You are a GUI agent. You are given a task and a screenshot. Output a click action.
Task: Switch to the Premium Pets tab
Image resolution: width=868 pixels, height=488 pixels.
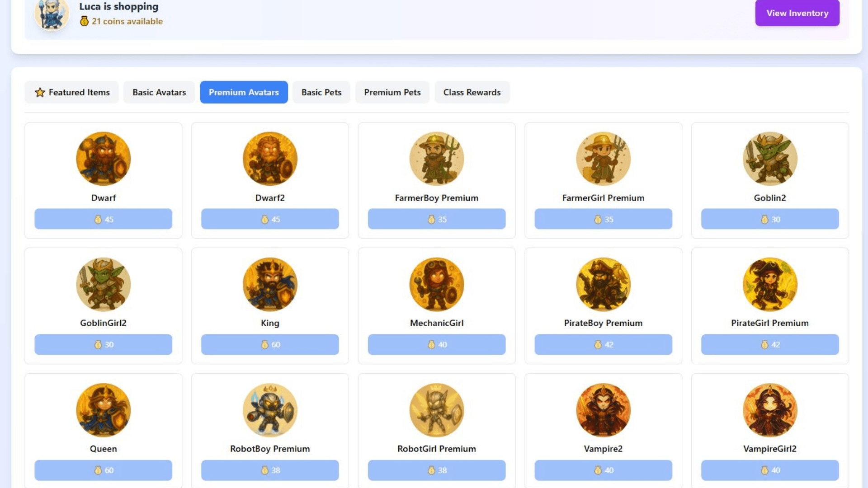click(x=392, y=92)
